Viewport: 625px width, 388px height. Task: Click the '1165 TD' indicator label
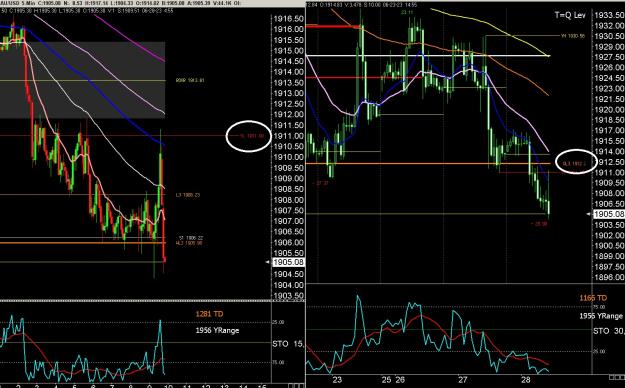coord(593,298)
